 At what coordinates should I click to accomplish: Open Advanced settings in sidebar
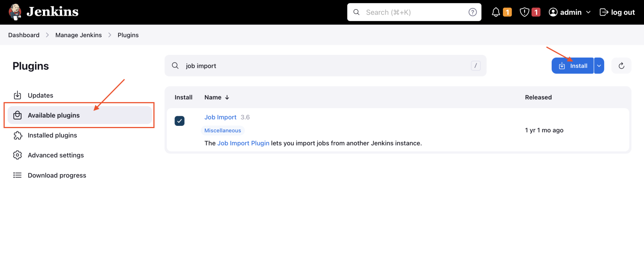[x=56, y=155]
